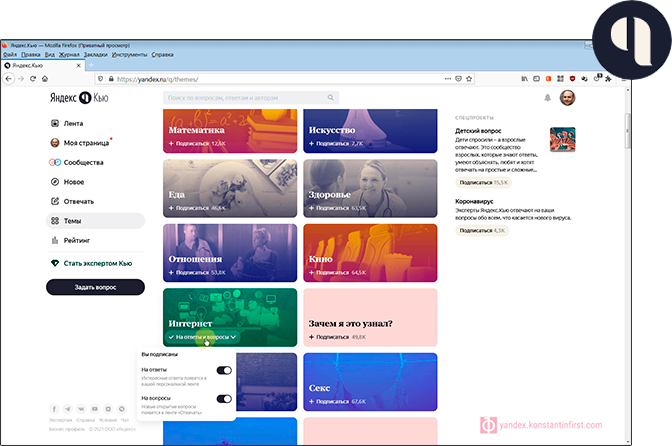Open the page actions three-dots menu
Viewport: 672px width, 446px height.
(x=447, y=79)
